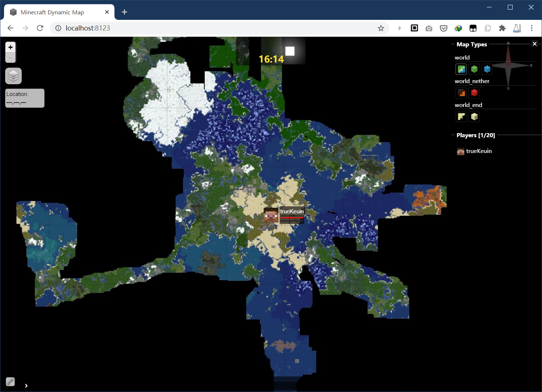Select the world blue cube cave map

point(487,69)
